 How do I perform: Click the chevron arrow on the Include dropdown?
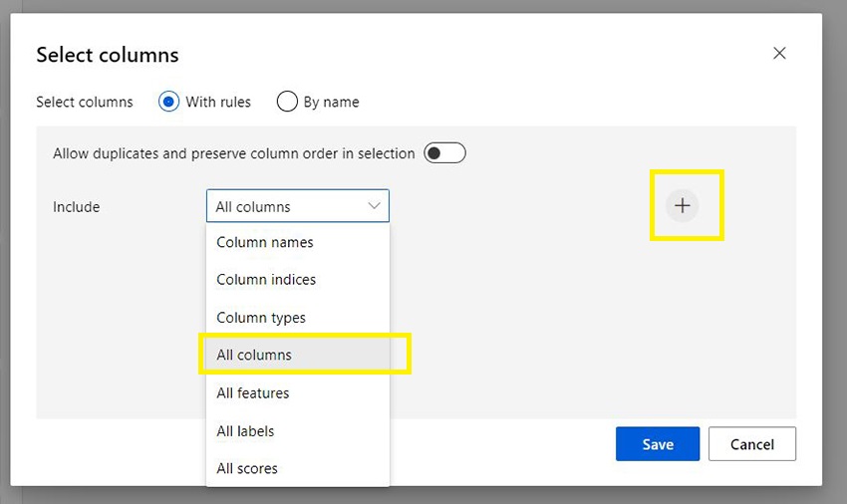375,206
